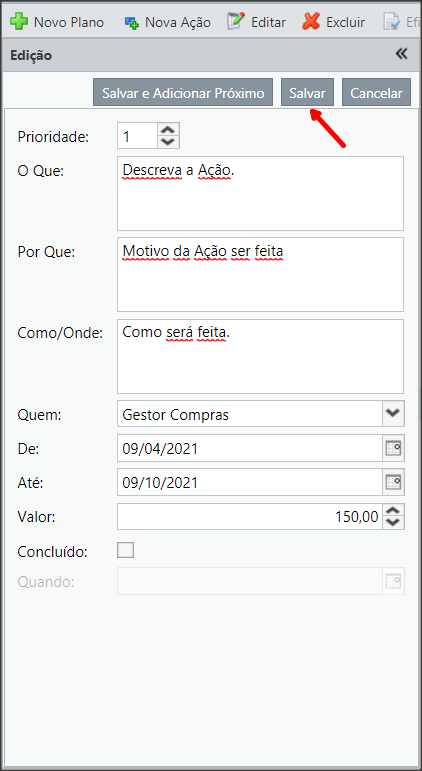Image resolution: width=422 pixels, height=771 pixels.
Task: Click the Salvar button
Action: click(307, 92)
